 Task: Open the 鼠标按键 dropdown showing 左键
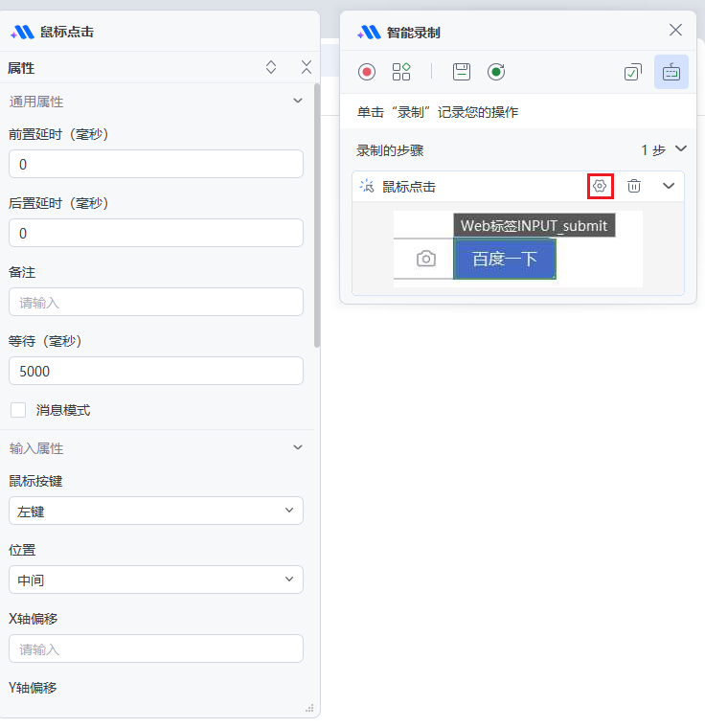point(155,512)
